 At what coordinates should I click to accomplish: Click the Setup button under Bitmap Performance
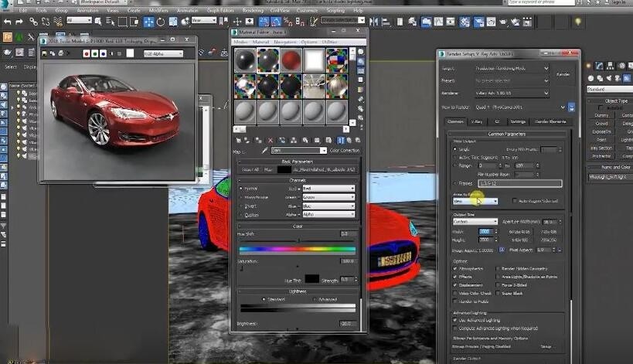point(546,346)
